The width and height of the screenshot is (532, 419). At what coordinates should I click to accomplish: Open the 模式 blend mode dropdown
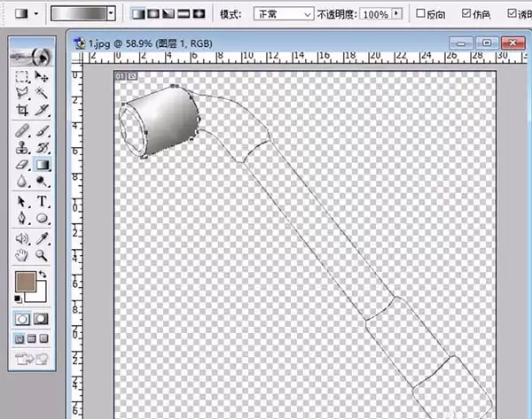click(284, 14)
